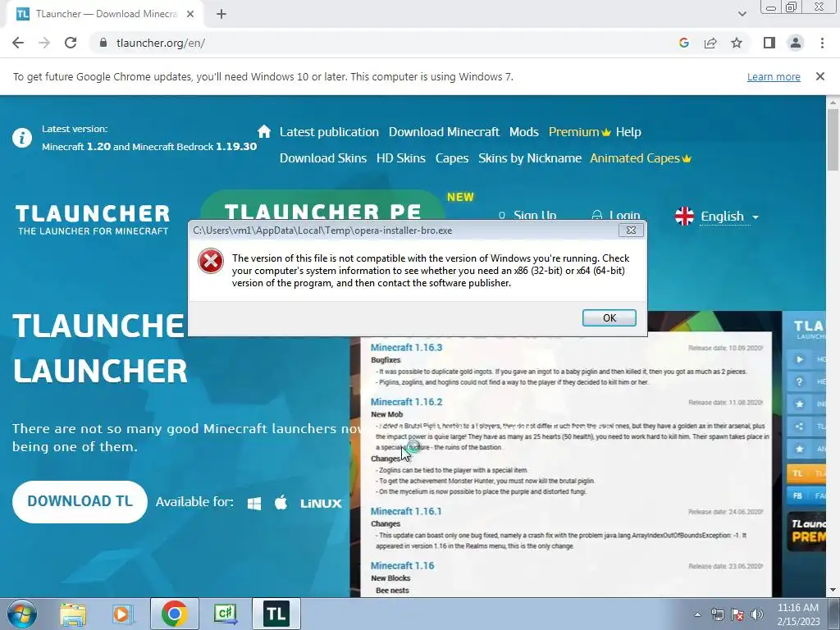Show hidden tray icons arrow
Viewport: 840px width, 630px height.
697,615
